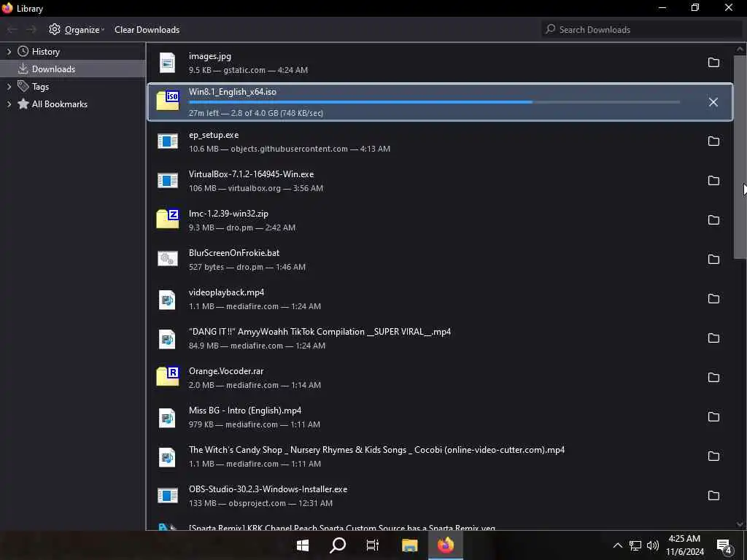Click the downloads list vertical scrollbar thumb
Screen dimensions: 747x560
pos(740,156)
